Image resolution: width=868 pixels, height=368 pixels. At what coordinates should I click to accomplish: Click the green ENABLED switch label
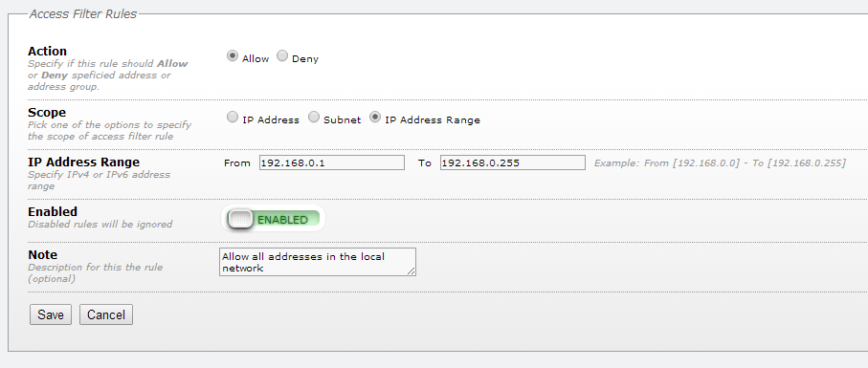coord(282,220)
